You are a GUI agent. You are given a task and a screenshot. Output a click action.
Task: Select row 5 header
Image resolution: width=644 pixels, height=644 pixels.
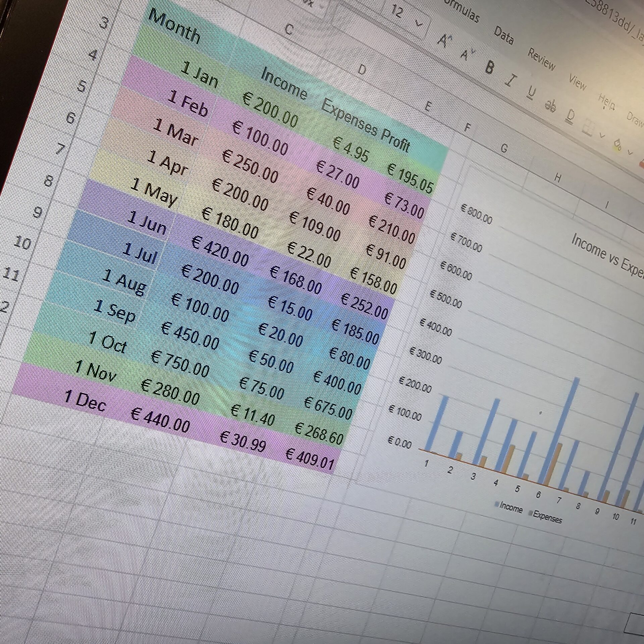(x=81, y=86)
